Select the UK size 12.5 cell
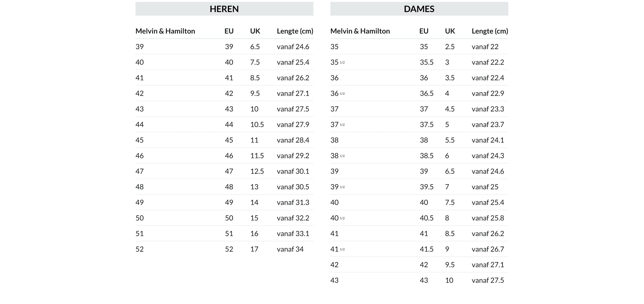The width and height of the screenshot is (644, 304). (x=257, y=171)
